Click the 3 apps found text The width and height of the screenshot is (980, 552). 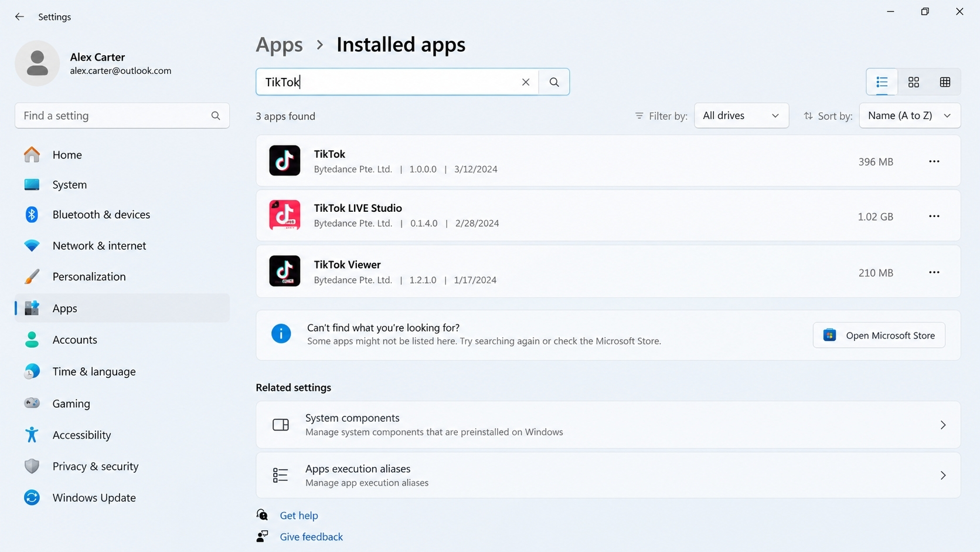coord(285,116)
